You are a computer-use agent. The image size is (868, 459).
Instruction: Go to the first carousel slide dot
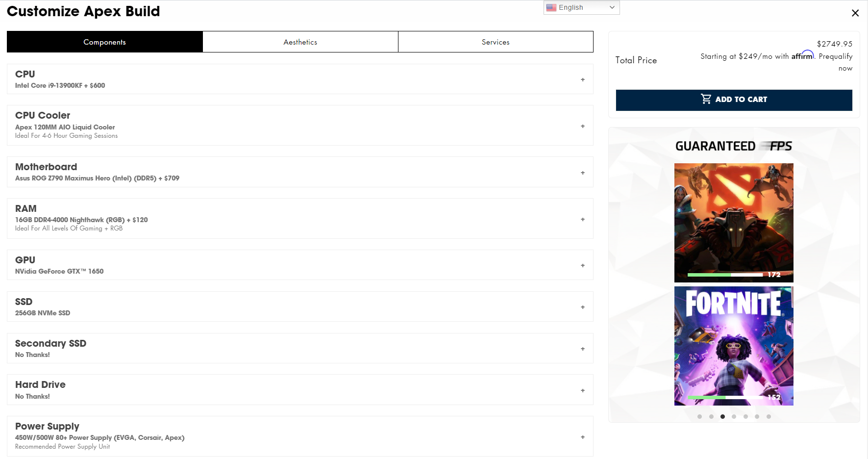tap(699, 416)
